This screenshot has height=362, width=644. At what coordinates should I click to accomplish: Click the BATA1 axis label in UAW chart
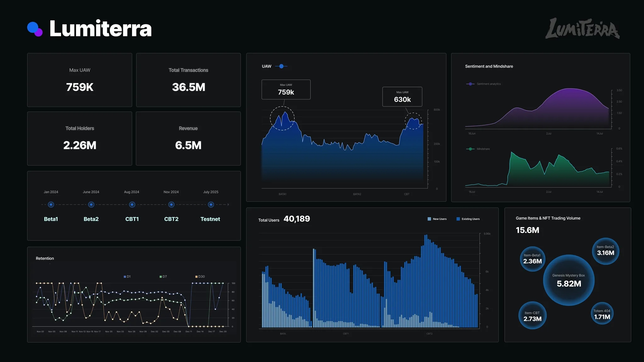tap(282, 194)
